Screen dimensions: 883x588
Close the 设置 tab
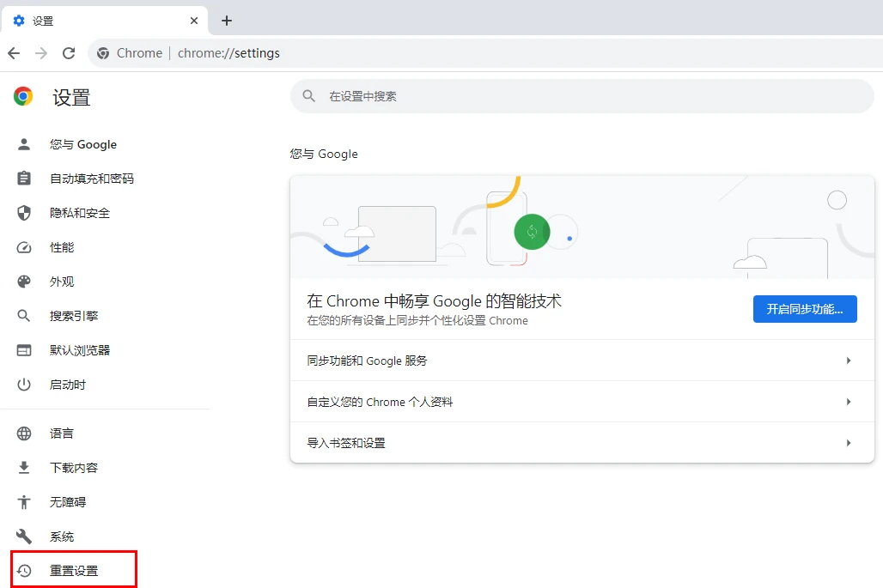tap(194, 21)
